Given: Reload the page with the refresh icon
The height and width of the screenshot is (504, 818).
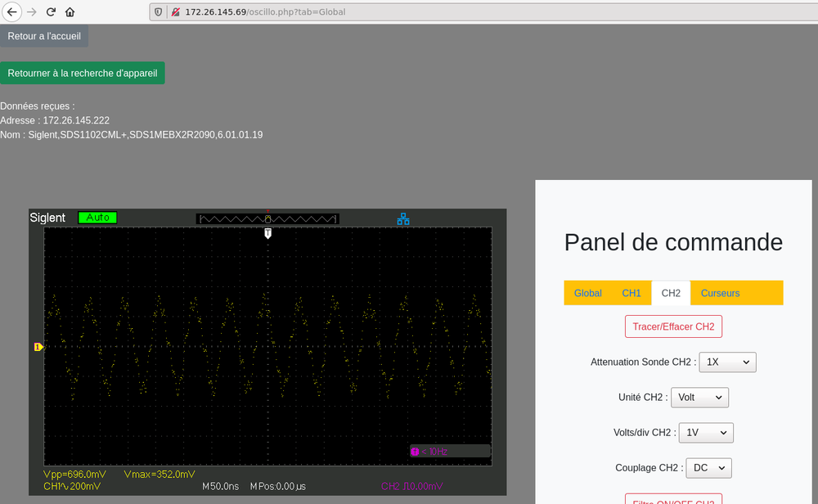Looking at the screenshot, I should click(x=51, y=12).
